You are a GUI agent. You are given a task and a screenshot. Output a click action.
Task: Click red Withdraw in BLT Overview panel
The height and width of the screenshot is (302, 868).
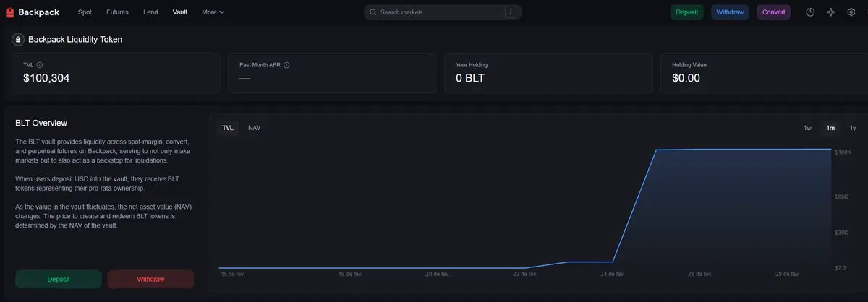pyautogui.click(x=150, y=279)
